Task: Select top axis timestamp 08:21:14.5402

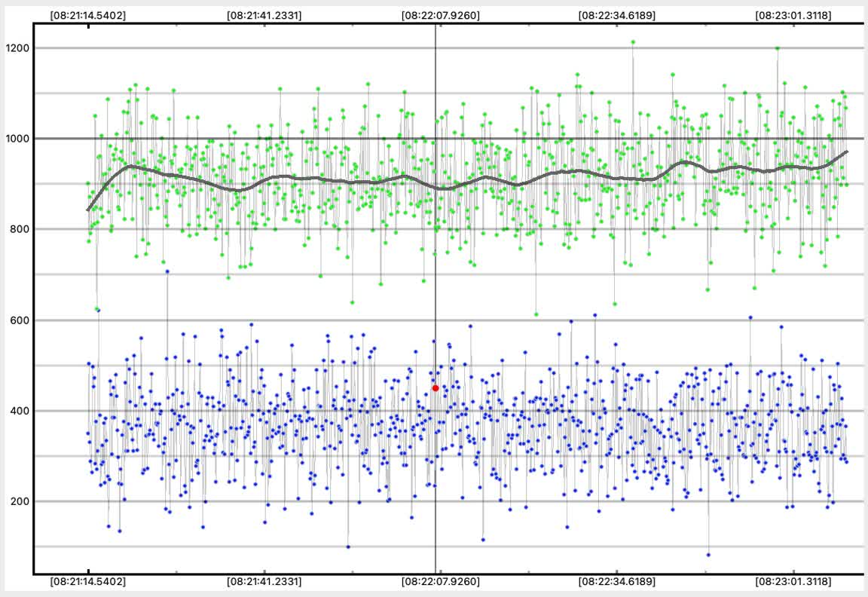Action: click(x=88, y=14)
